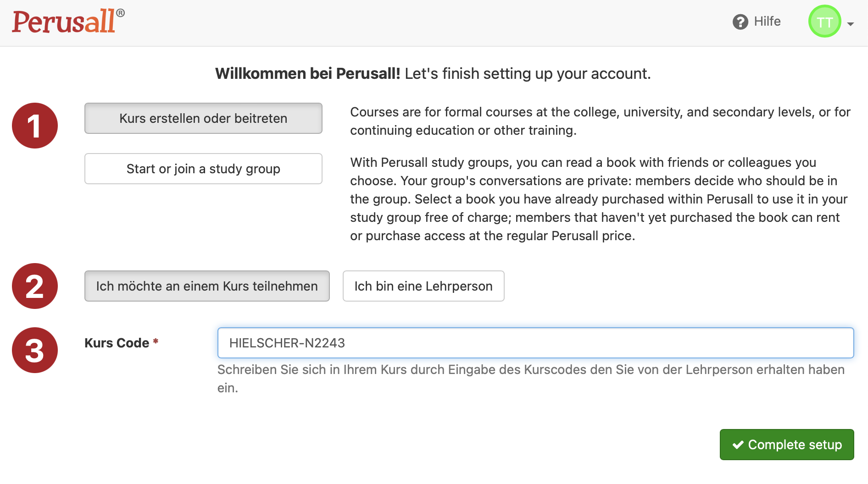Select Ich möchte an einem Kurs teilnehmen

[x=207, y=286]
